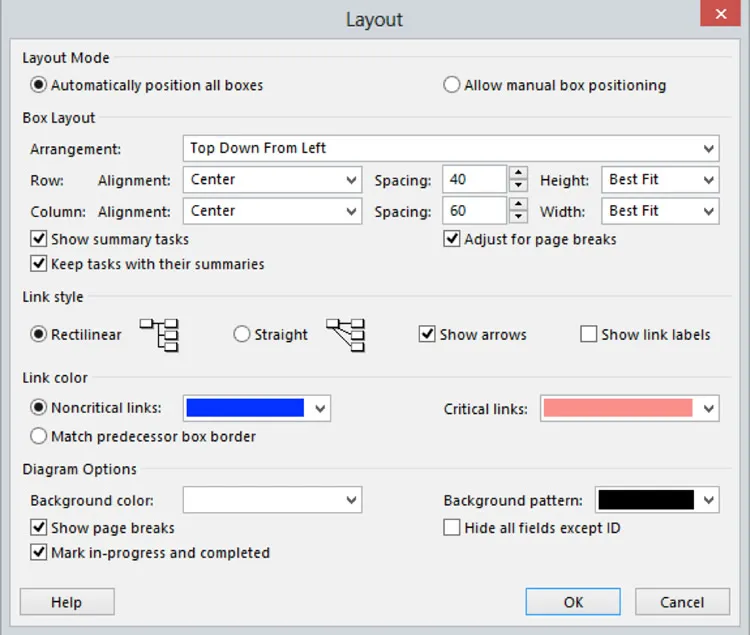Open the Background pattern dropdown
This screenshot has width=750, height=635.
click(708, 500)
